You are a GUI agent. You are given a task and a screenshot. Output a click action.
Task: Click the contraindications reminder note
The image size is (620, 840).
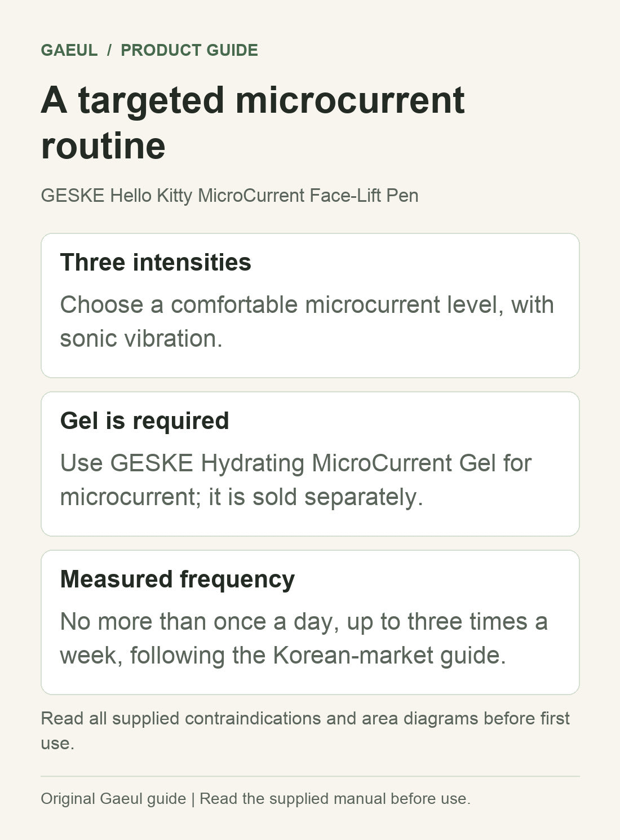(305, 731)
